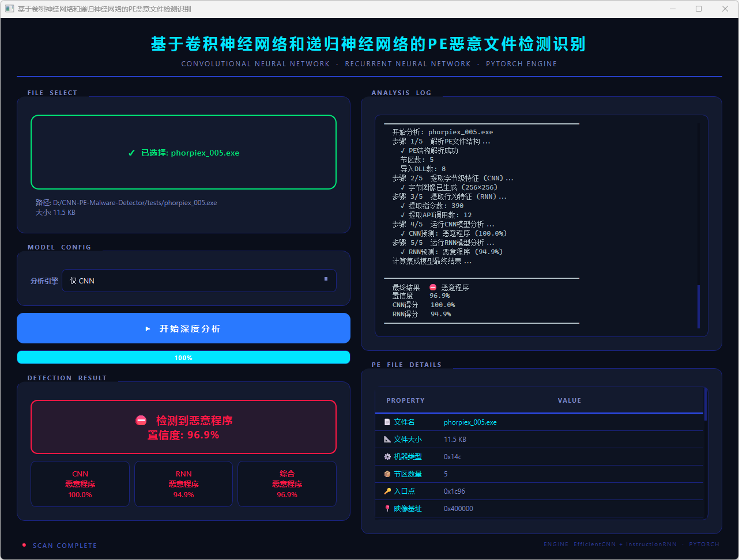Click the PROPERTY column header
Viewport: 739px width, 560px height.
point(405,400)
